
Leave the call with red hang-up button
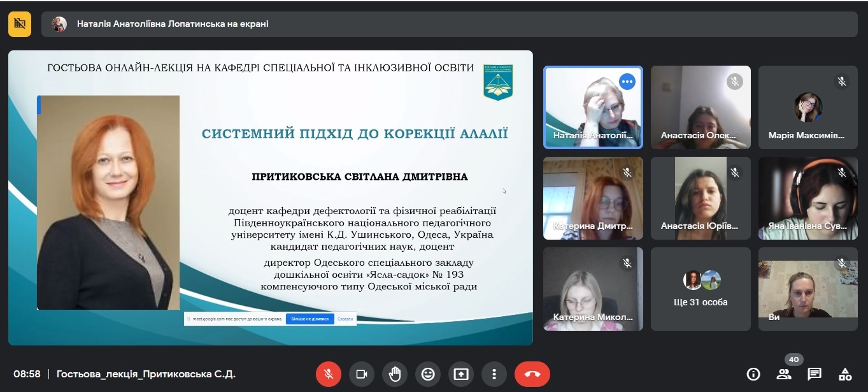(x=532, y=374)
